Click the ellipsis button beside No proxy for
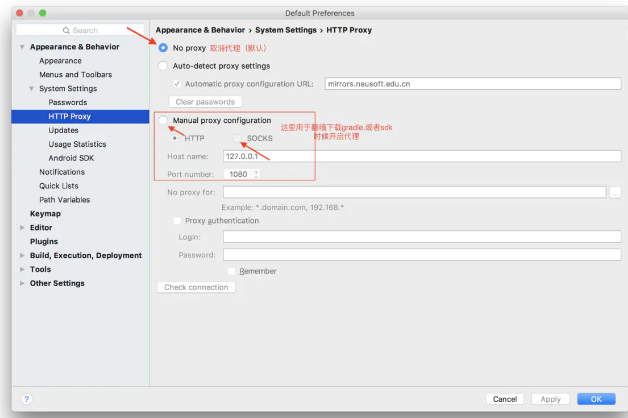This screenshot has height=418, width=628. pyautogui.click(x=615, y=193)
